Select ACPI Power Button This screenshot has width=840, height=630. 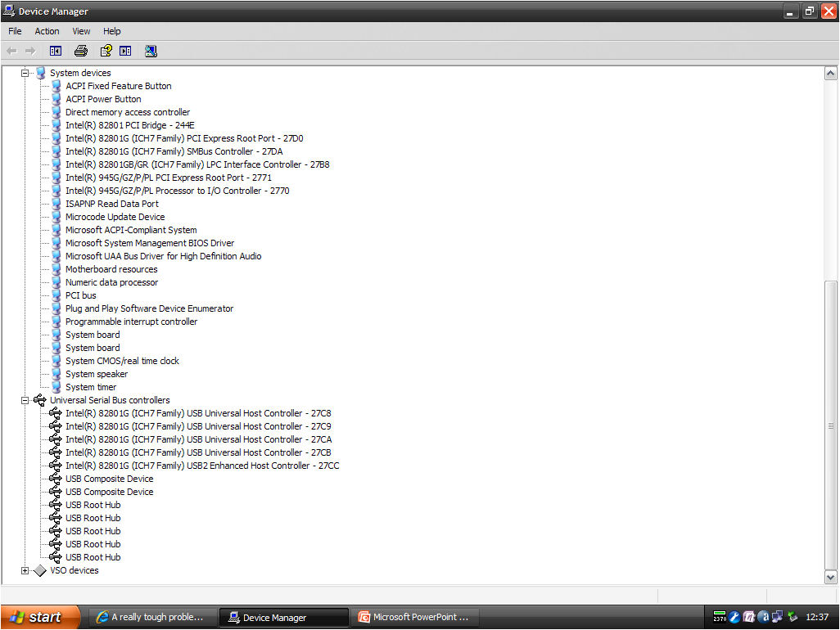103,99
